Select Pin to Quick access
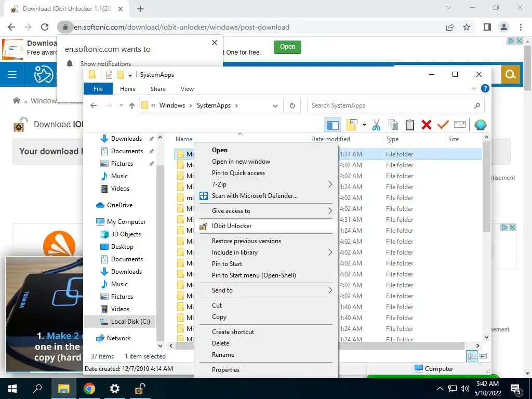Viewport: 532px width, 399px height. coord(267,173)
